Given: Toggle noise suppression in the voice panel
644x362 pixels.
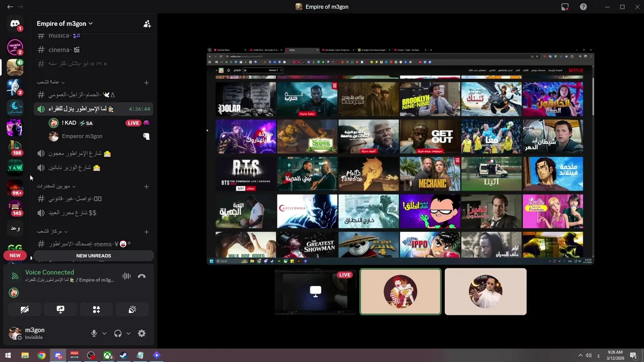Looking at the screenshot, I should click(x=126, y=276).
